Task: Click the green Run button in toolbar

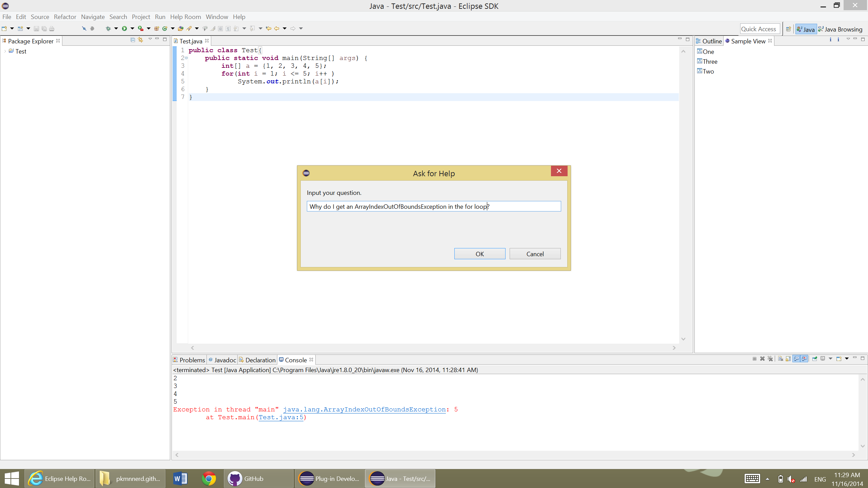Action: click(x=124, y=28)
